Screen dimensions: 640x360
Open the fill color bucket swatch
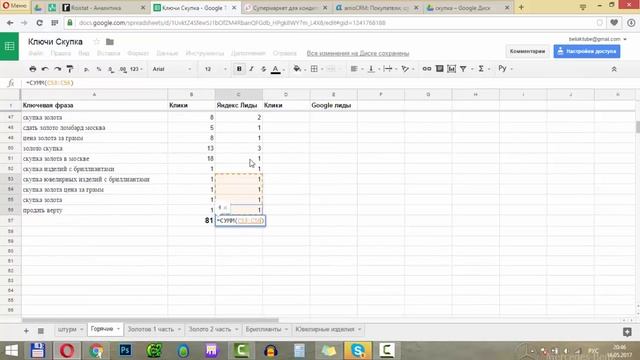click(x=297, y=69)
